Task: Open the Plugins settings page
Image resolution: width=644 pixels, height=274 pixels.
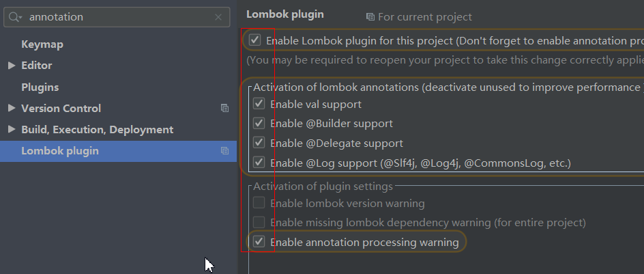Action: pyautogui.click(x=40, y=87)
